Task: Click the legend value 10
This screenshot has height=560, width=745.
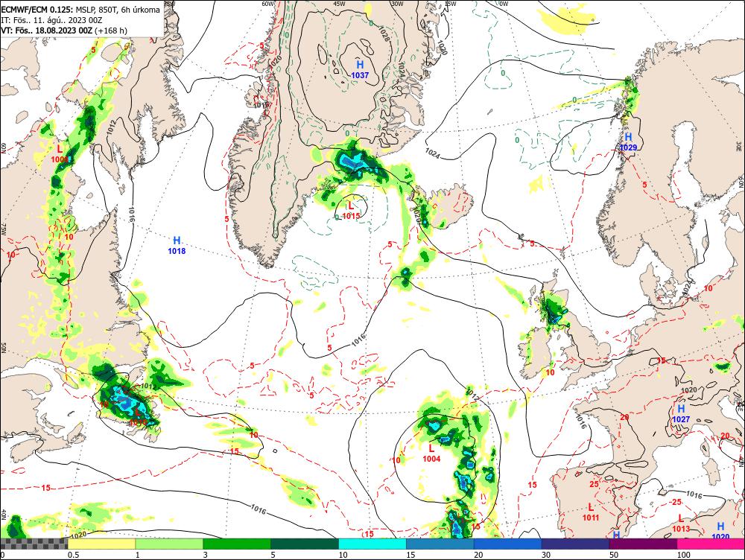Action: click(343, 555)
